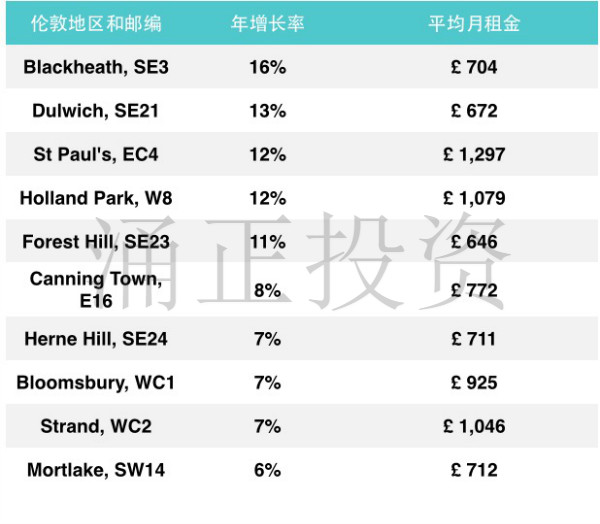Click the 16% growth rate value
The width and height of the screenshot is (600, 524).
click(268, 67)
